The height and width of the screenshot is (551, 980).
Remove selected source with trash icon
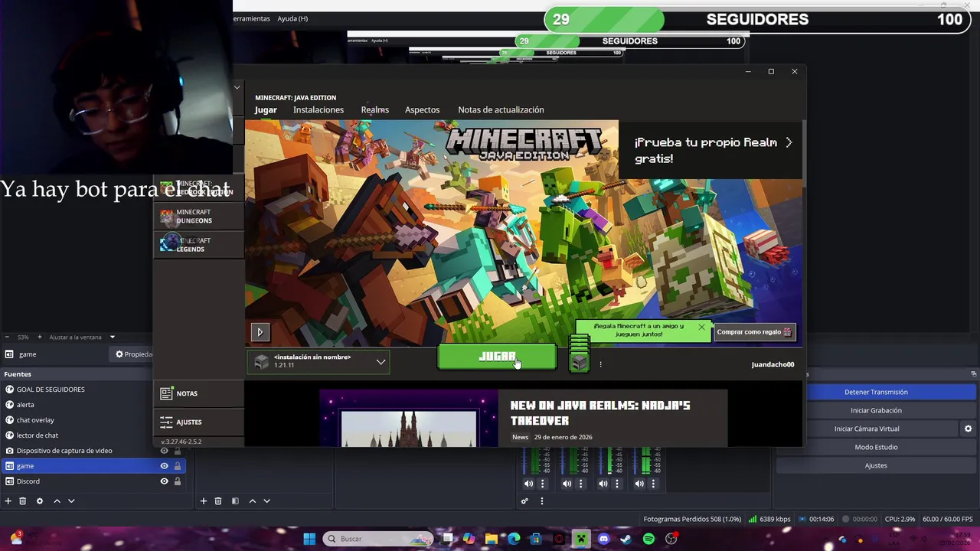[x=23, y=501]
